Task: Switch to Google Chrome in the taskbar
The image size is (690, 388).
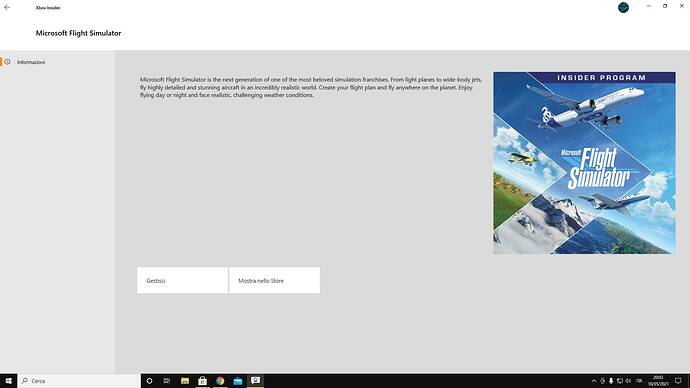Action: 220,381
